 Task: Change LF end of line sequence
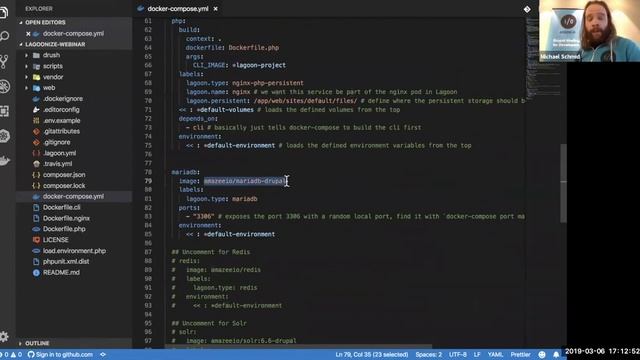[x=477, y=355]
